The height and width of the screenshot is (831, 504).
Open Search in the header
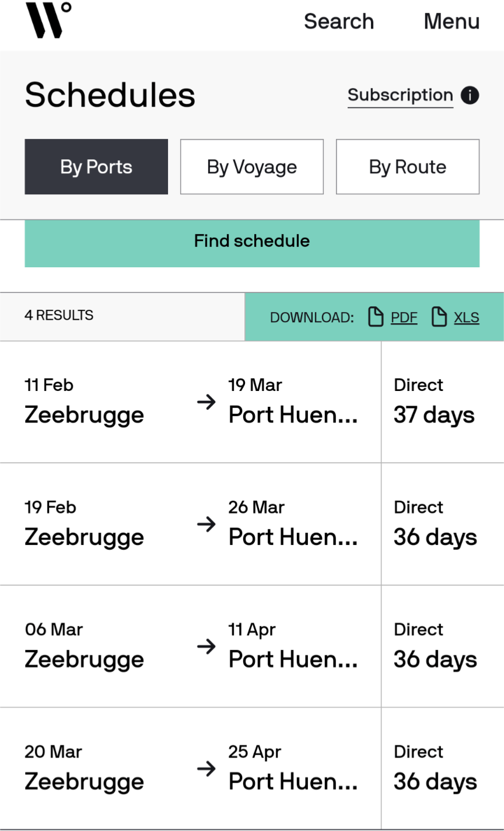click(x=339, y=22)
